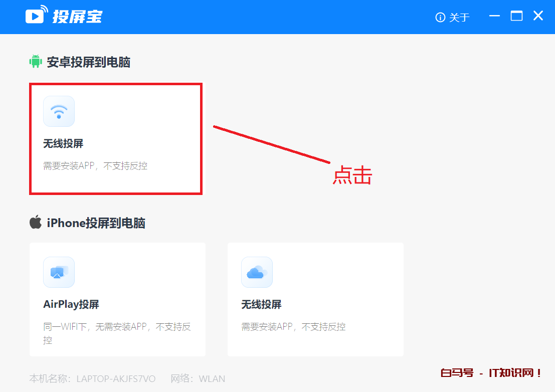Click the device name LAPTOP-AKJFS7VO text

coord(116,378)
